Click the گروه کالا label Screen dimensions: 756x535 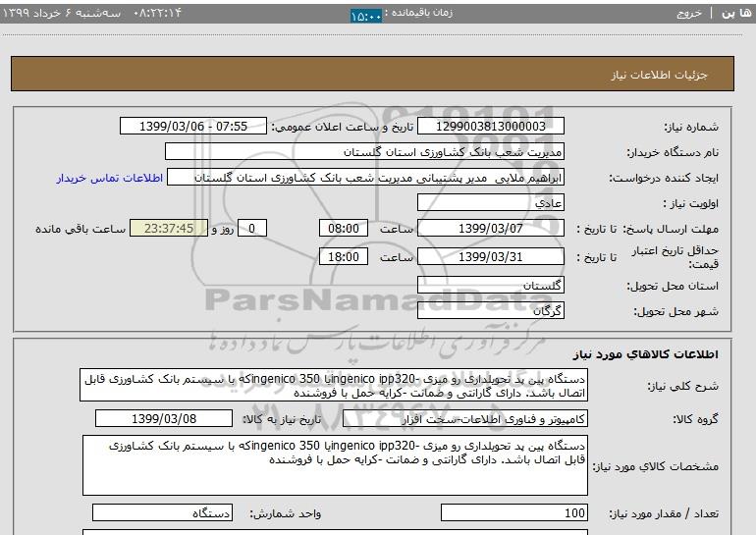[x=696, y=419]
